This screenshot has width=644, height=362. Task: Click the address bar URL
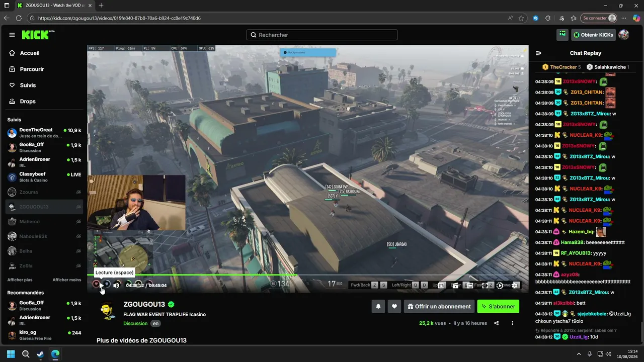coord(119,18)
